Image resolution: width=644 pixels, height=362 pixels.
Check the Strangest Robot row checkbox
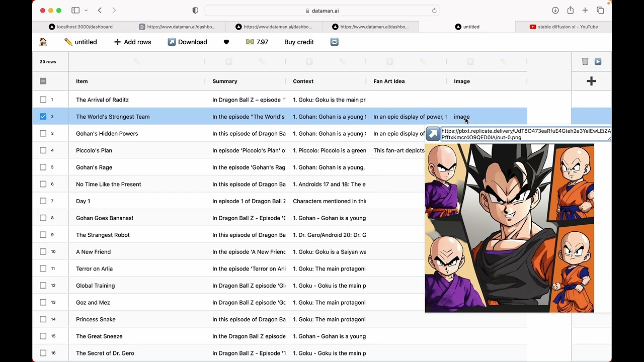pyautogui.click(x=43, y=235)
